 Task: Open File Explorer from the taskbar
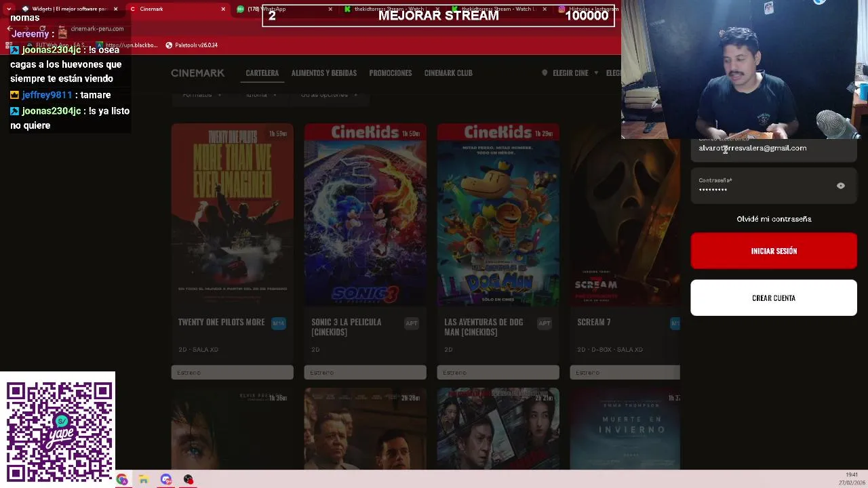pyautogui.click(x=144, y=480)
